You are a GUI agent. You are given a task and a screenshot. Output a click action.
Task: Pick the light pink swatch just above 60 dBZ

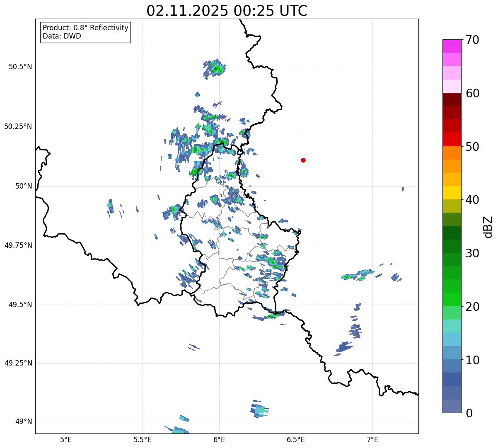452,86
